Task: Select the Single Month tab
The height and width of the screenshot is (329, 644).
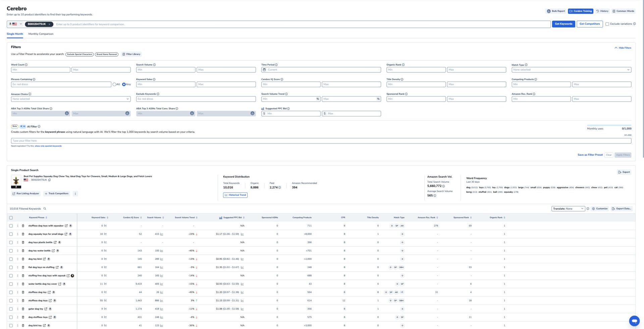Action: (x=15, y=34)
